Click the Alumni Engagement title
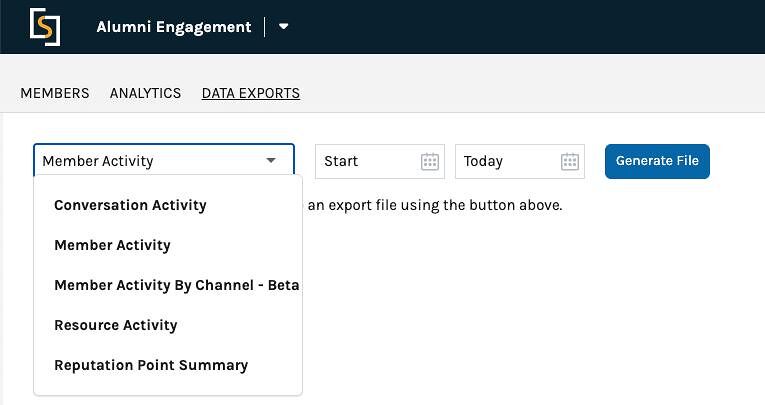Image resolution: width=765 pixels, height=405 pixels. click(174, 26)
